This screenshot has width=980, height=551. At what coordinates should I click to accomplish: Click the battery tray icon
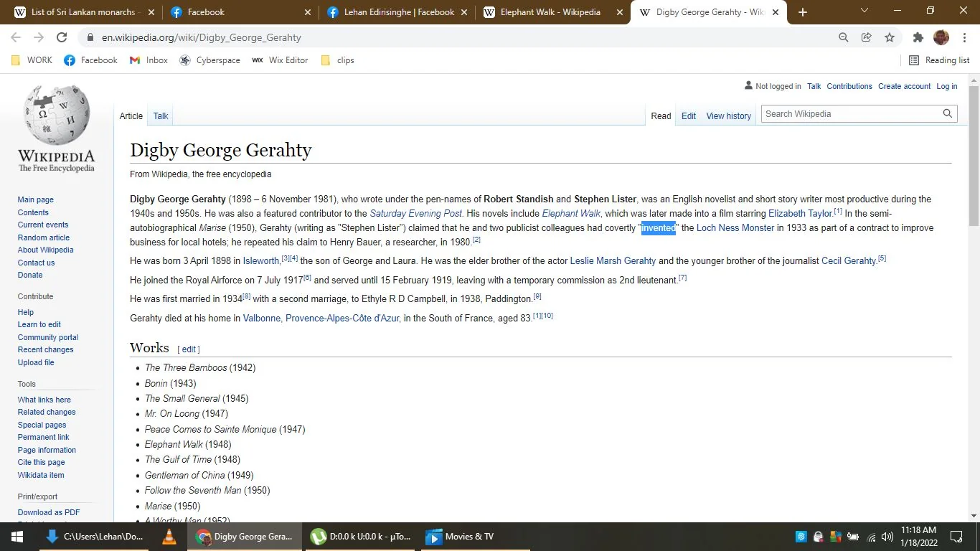[x=853, y=537]
